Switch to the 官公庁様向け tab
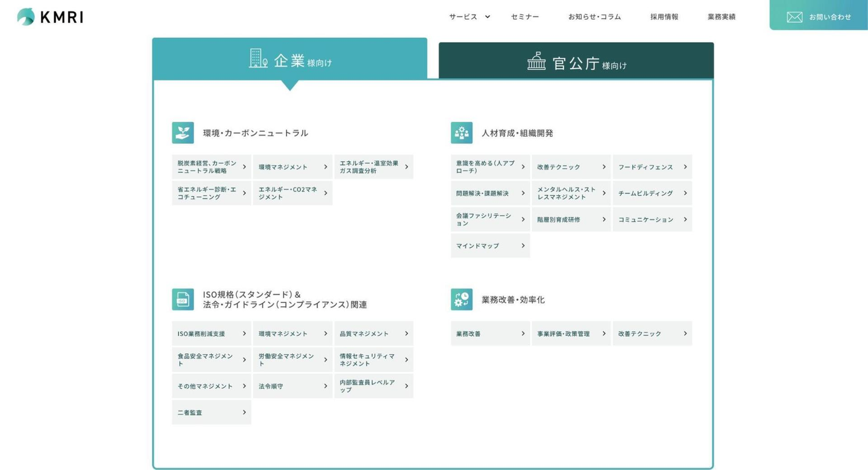868x470 pixels. 576,61
